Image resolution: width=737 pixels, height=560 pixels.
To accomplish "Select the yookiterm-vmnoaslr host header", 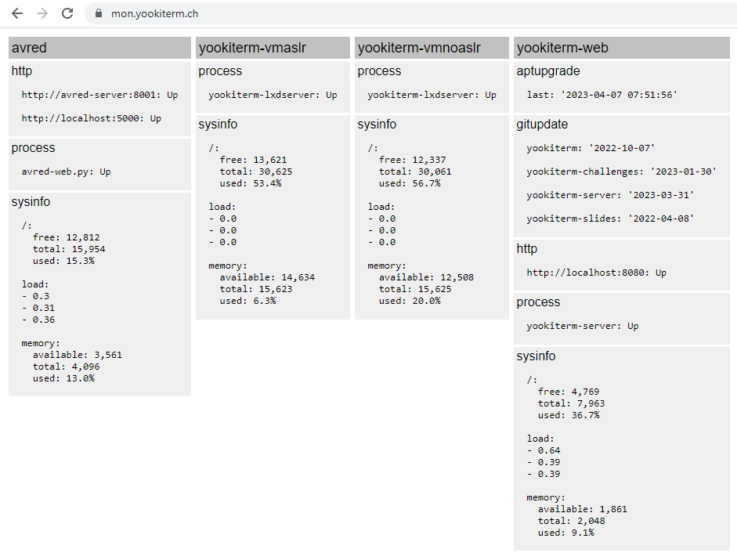I will [432, 48].
